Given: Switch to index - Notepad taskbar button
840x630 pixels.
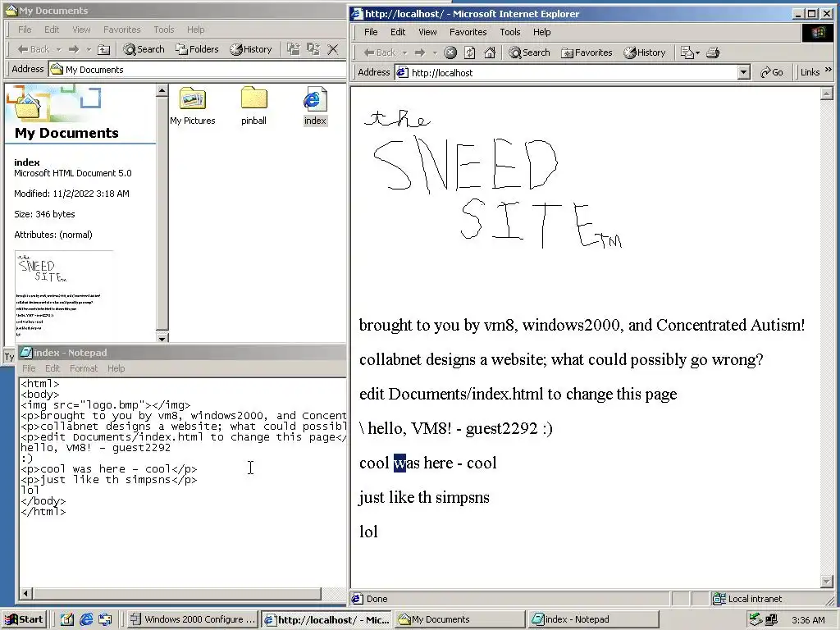Looking at the screenshot, I should [592, 619].
